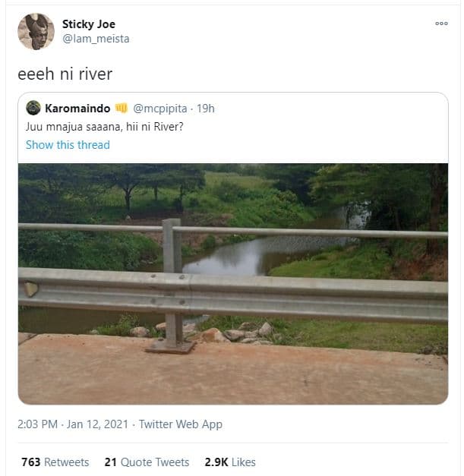Screen dimensions: 464x476
Task: Click the 2:03 PM tweet time
Action: [x=38, y=424]
